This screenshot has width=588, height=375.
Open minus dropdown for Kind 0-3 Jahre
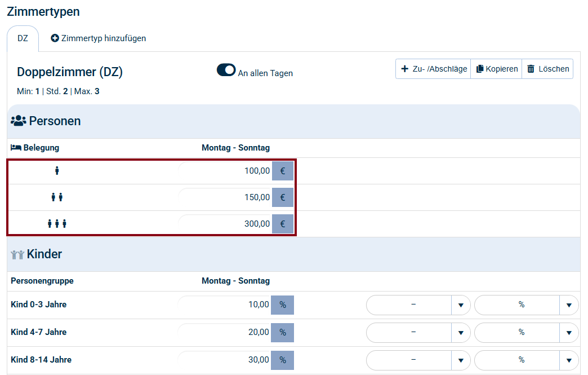(x=460, y=305)
